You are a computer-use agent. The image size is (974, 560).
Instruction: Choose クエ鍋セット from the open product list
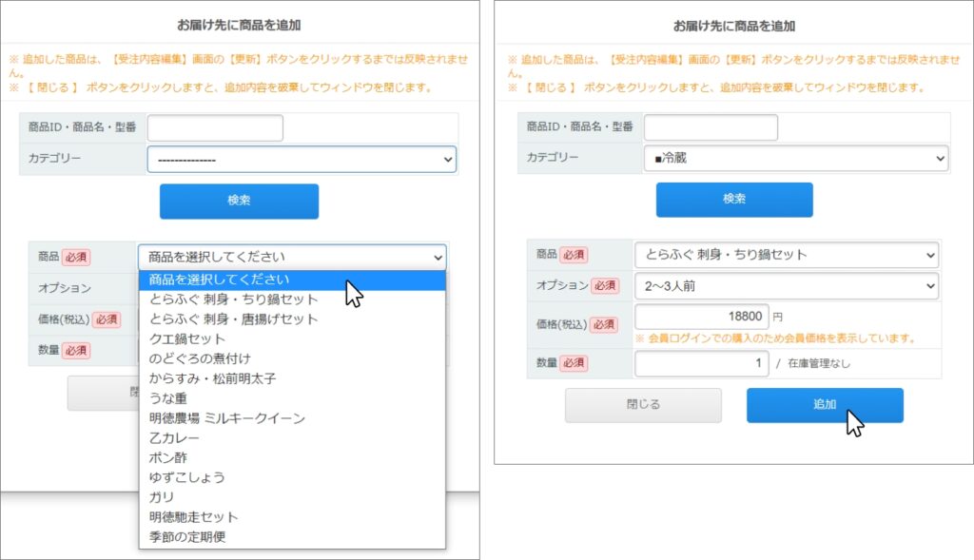click(x=187, y=339)
